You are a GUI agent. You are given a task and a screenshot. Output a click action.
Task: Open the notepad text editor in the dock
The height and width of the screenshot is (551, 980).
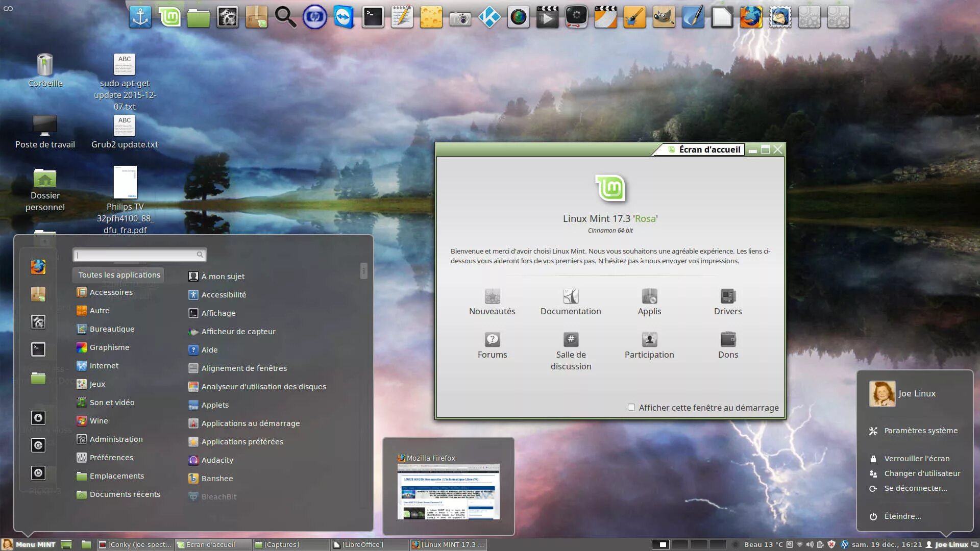pos(402,17)
